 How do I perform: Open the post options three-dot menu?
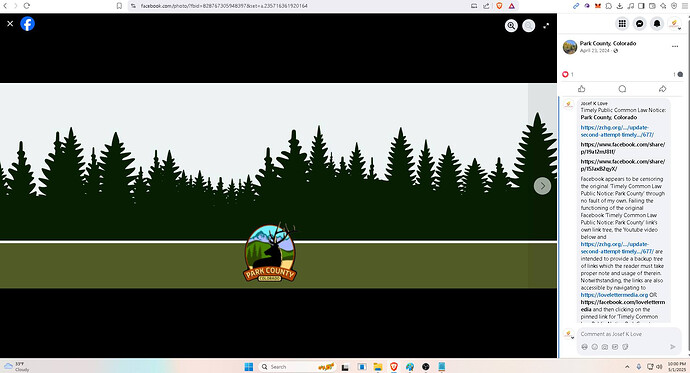click(675, 46)
